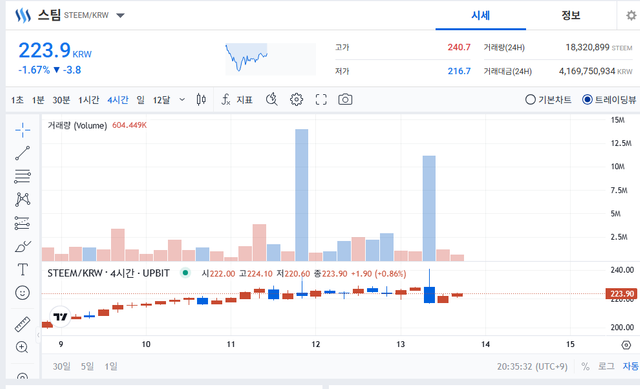Switch to the 시세 tab
This screenshot has height=389, width=640.
tap(480, 16)
